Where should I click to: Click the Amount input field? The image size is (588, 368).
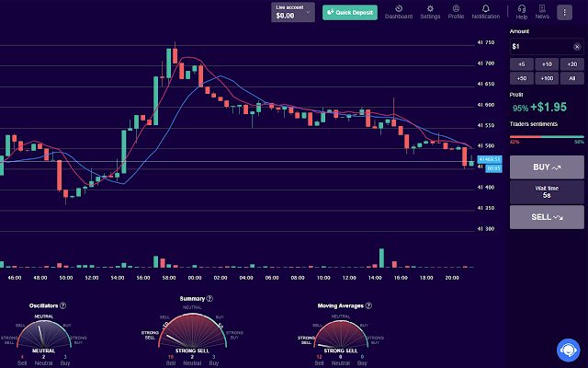coord(547,47)
